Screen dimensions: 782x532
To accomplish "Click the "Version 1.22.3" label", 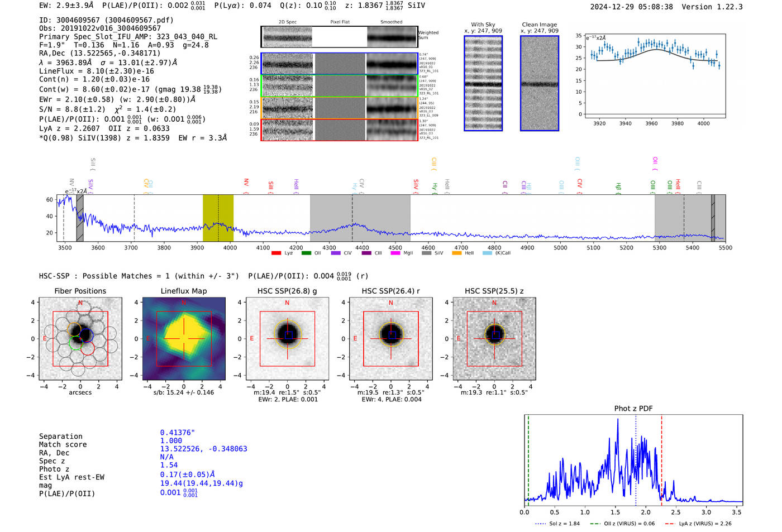I will coord(712,7).
